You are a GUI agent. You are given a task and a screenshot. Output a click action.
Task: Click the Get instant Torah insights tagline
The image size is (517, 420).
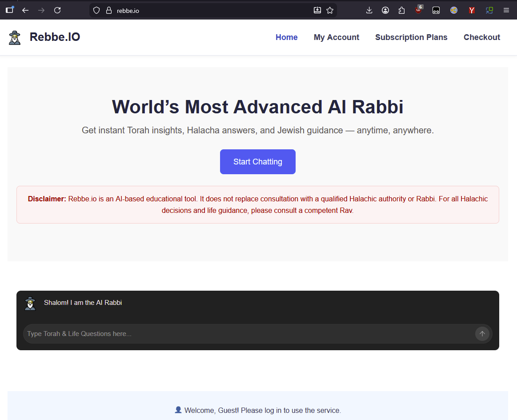click(257, 130)
